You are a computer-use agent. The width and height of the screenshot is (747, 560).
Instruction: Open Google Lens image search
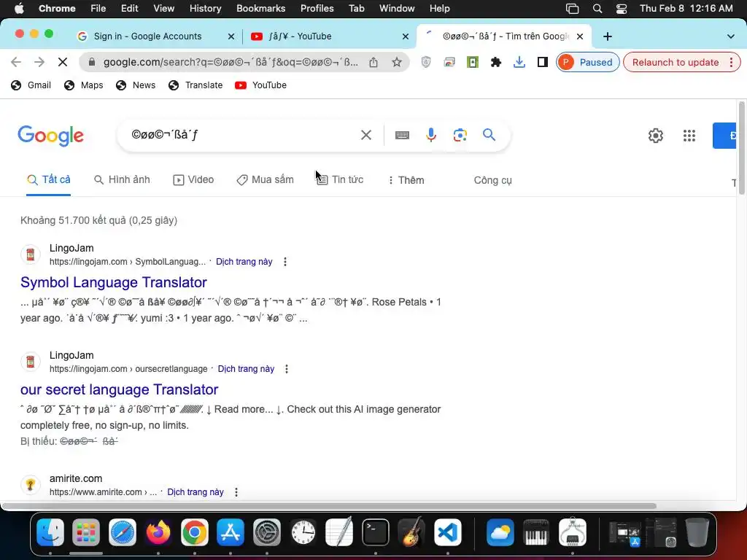coord(460,135)
